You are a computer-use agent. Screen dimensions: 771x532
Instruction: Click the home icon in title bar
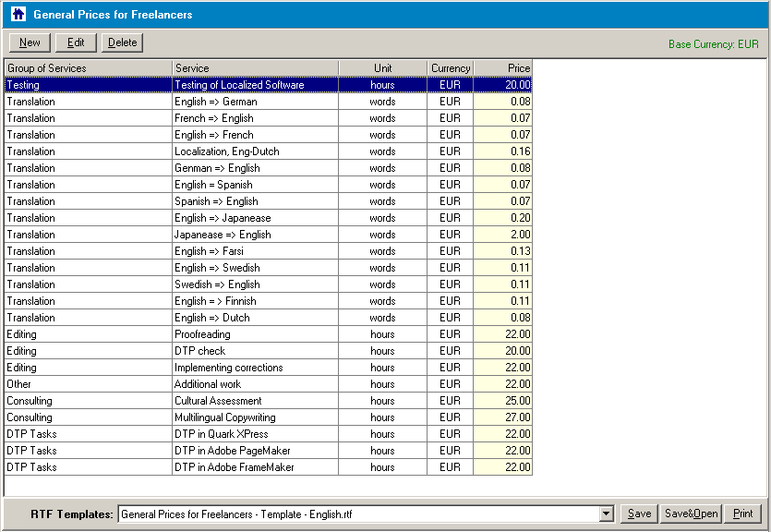pyautogui.click(x=18, y=14)
